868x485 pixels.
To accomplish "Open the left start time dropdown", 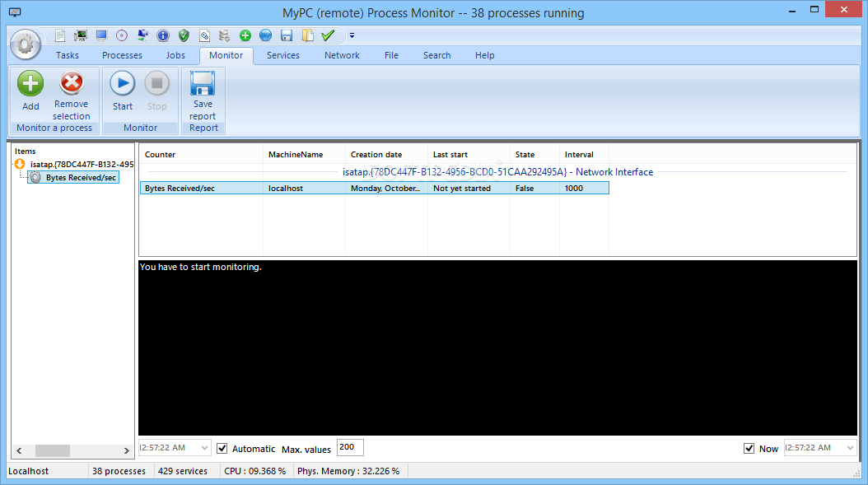I will coord(204,447).
